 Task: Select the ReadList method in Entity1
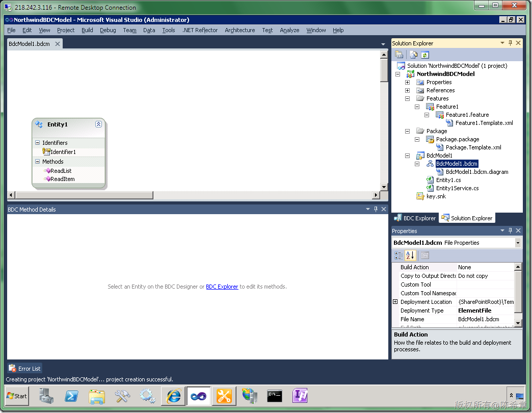pos(61,171)
